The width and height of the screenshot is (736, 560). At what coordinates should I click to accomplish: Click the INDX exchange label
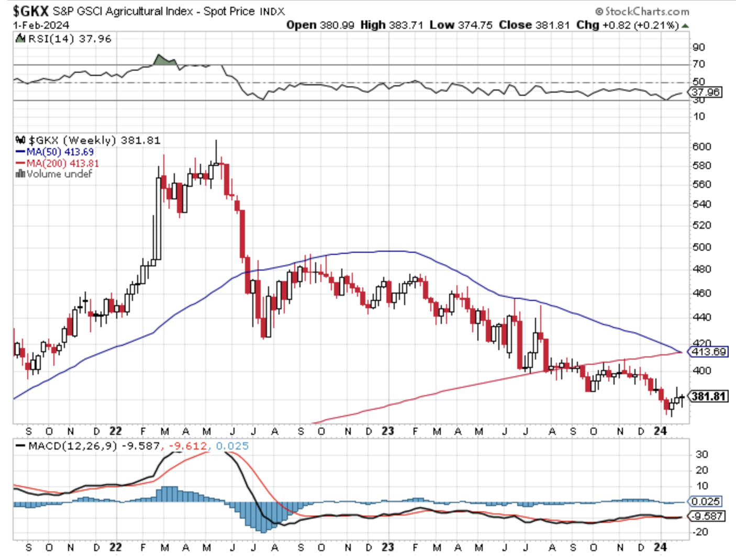[x=272, y=12]
